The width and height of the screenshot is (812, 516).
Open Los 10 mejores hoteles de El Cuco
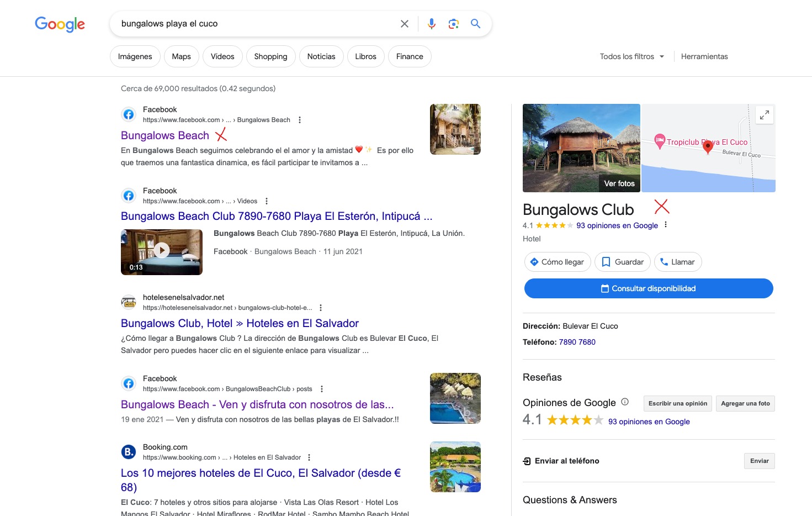point(261,480)
